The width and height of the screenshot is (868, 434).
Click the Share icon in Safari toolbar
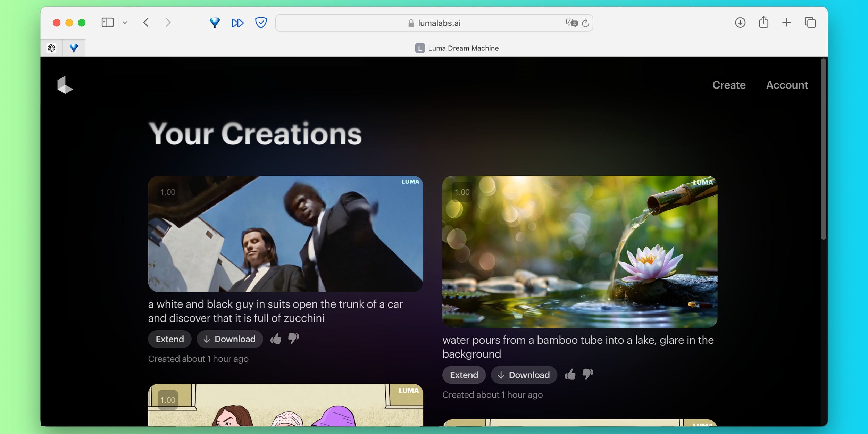[x=763, y=22]
